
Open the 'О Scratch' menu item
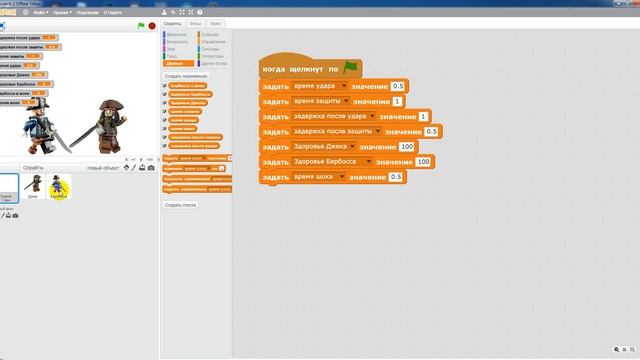(x=112, y=13)
